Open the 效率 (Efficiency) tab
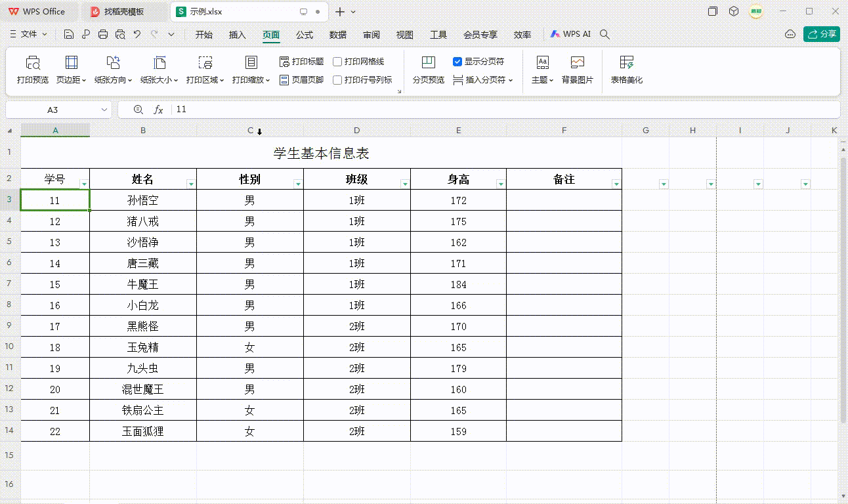Viewport: 848px width, 504px height. pyautogui.click(x=522, y=35)
